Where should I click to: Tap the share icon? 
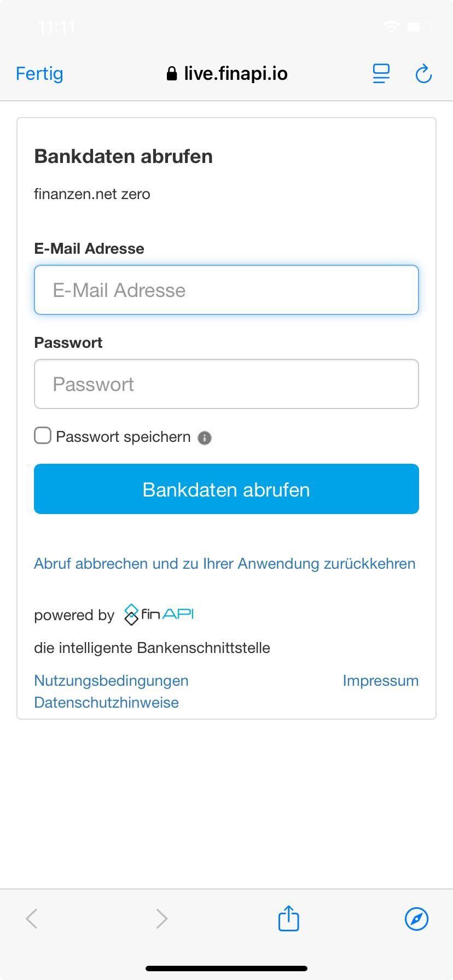pos(288,918)
